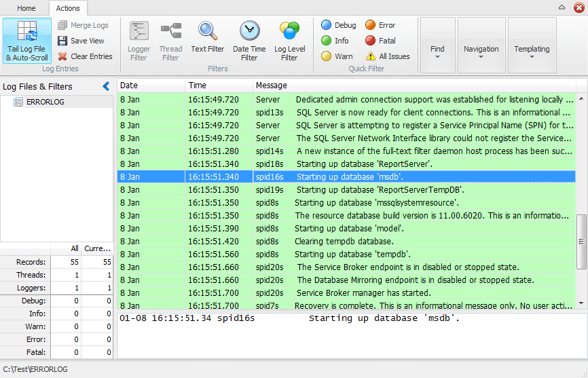Switch to the Actions tab
Screen dimensions: 588x378
[68, 8]
